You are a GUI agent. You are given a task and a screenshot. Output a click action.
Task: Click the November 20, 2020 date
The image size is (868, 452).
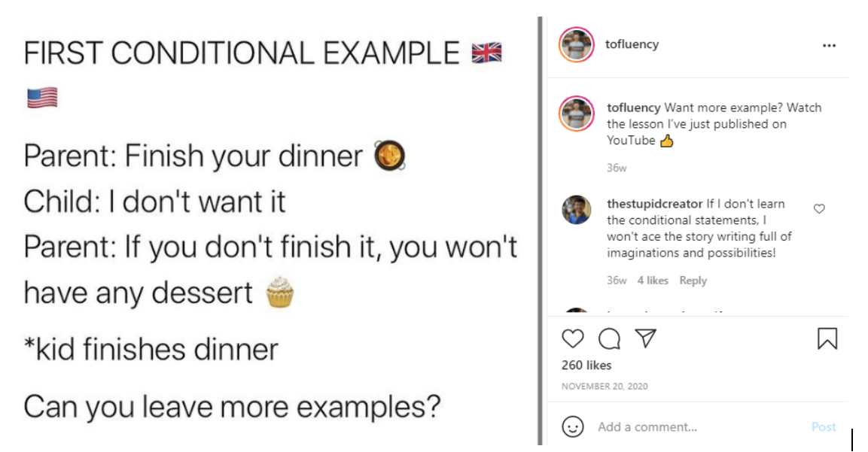pyautogui.click(x=605, y=387)
